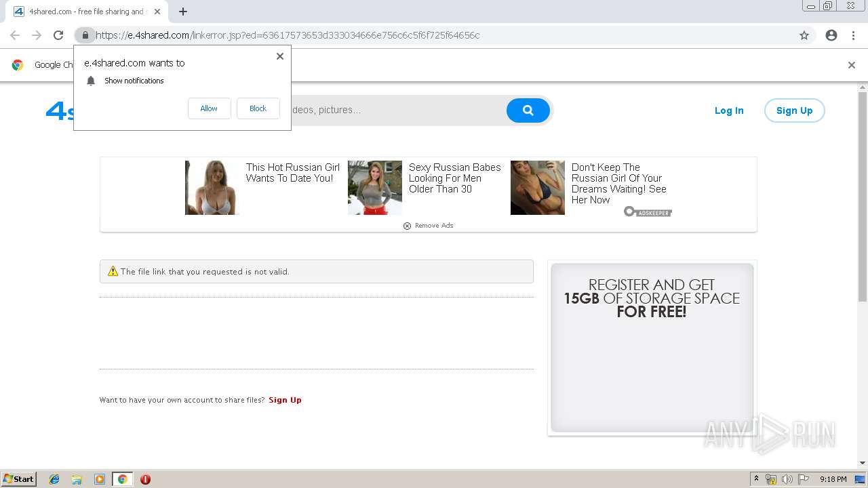
Task: Click the yellow warning triangle icon
Action: pyautogui.click(x=113, y=272)
